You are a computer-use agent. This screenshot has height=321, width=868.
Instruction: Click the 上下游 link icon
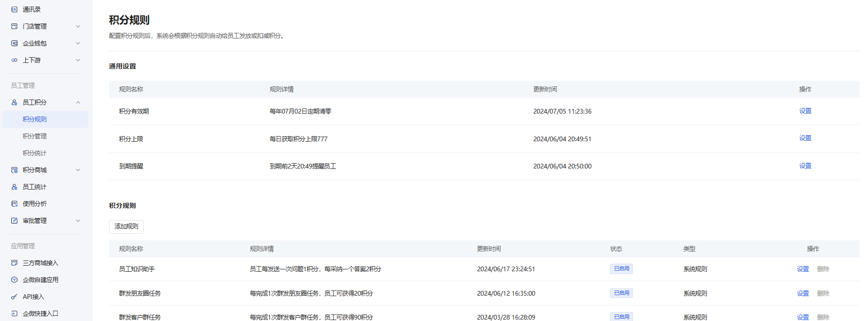click(x=15, y=60)
